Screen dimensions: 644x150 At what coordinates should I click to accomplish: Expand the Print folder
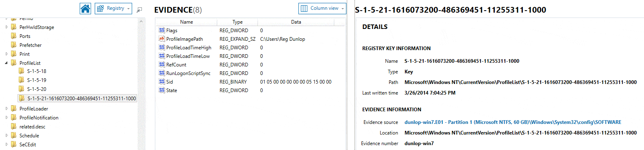(7, 54)
